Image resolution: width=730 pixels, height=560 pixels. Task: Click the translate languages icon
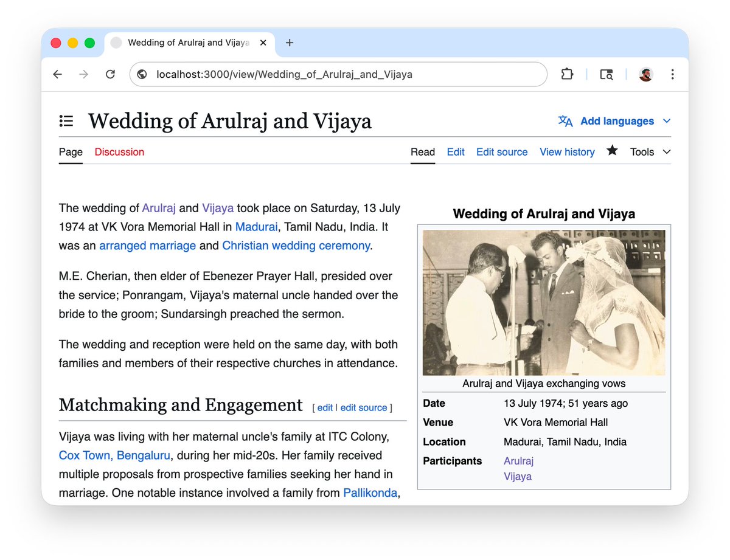(x=565, y=121)
